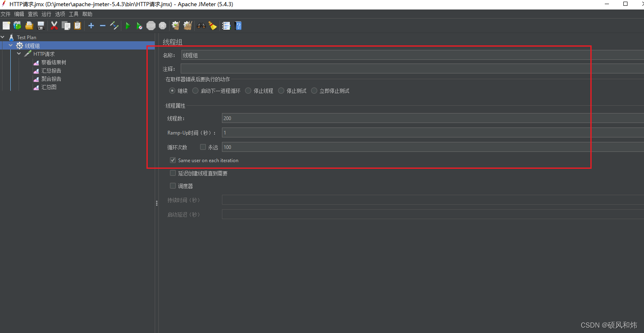Image resolution: width=644 pixels, height=333 pixels.
Task: Collapse the 线程组 tree node
Action: pyautogui.click(x=11, y=45)
